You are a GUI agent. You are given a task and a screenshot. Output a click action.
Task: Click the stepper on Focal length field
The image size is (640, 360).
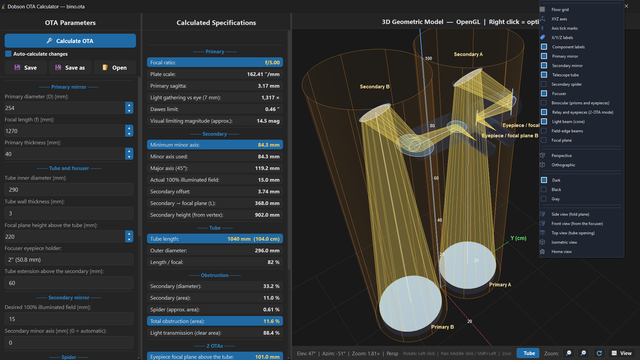point(129,131)
